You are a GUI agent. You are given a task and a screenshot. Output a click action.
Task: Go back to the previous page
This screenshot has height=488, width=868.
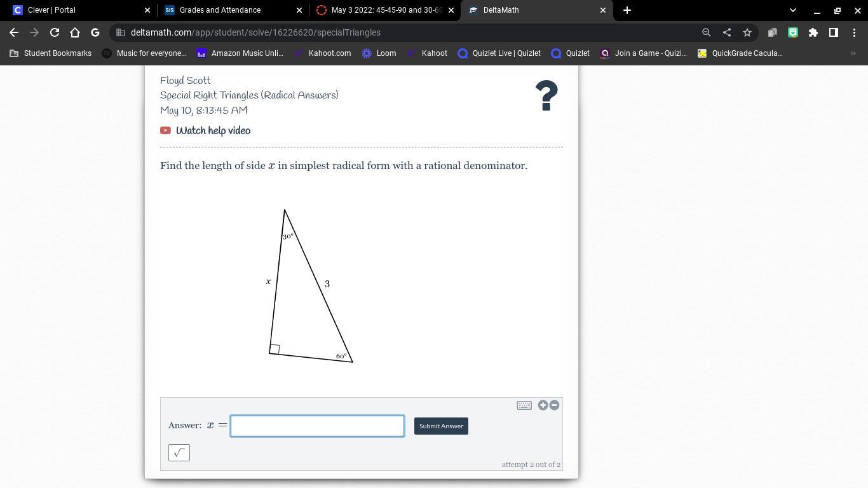point(14,32)
